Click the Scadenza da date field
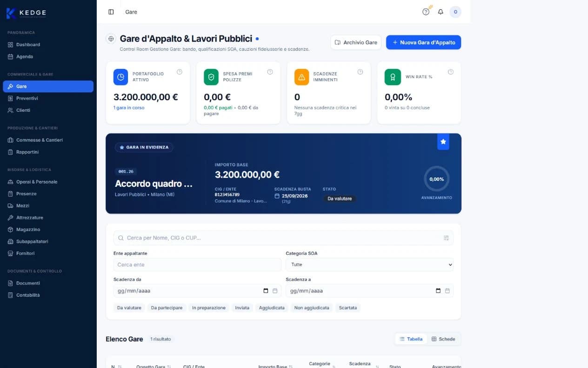Viewport: 588px width, 368px height. coord(197,291)
